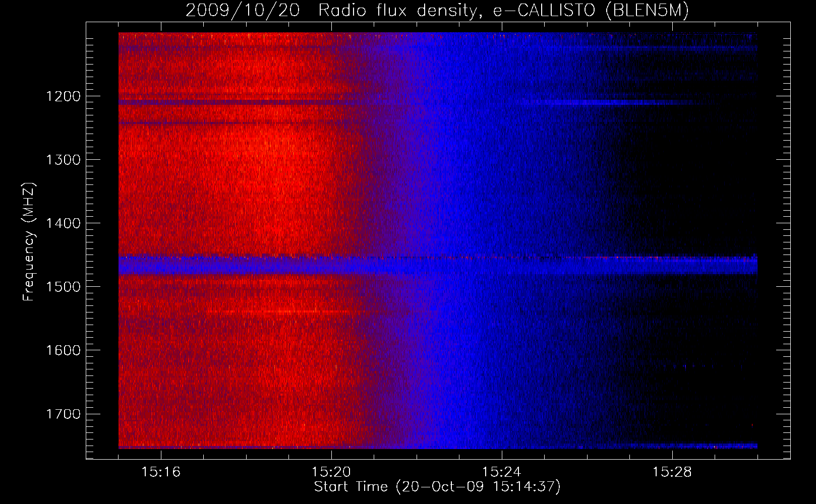Image resolution: width=816 pixels, height=504 pixels.
Task: Click the 'Frequency (MHZ)' axis label
Action: point(29,242)
